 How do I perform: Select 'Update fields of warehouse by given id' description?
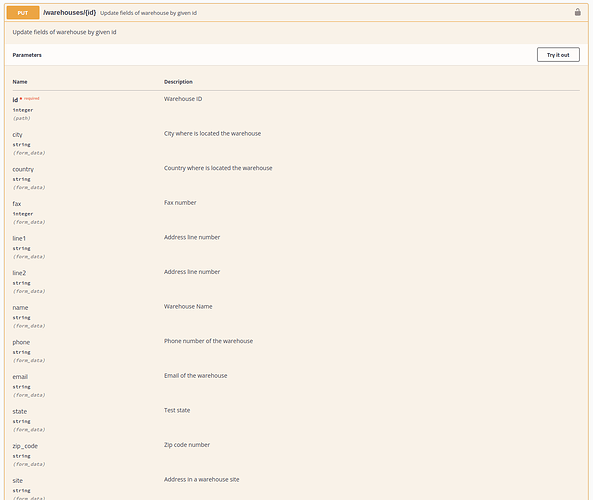coord(64,32)
